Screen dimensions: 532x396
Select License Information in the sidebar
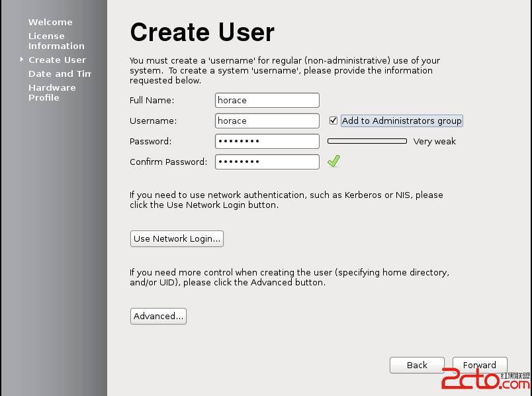pos(56,41)
